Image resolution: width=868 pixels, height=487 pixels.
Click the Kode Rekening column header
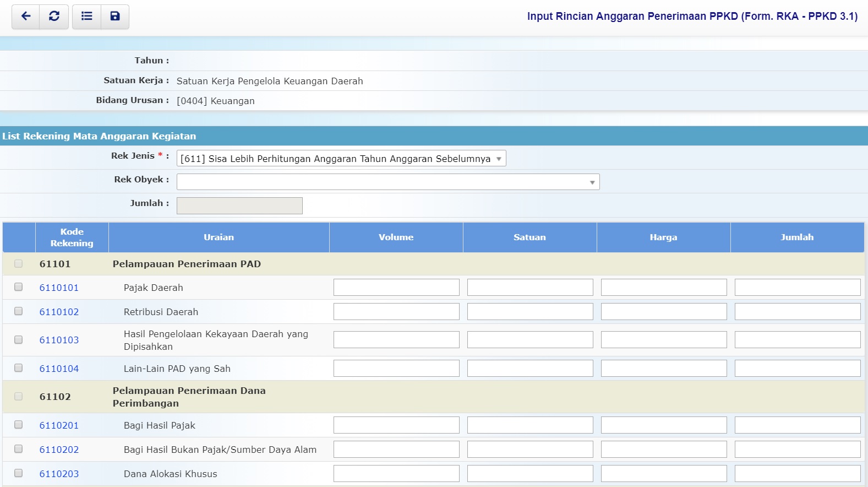pos(72,237)
